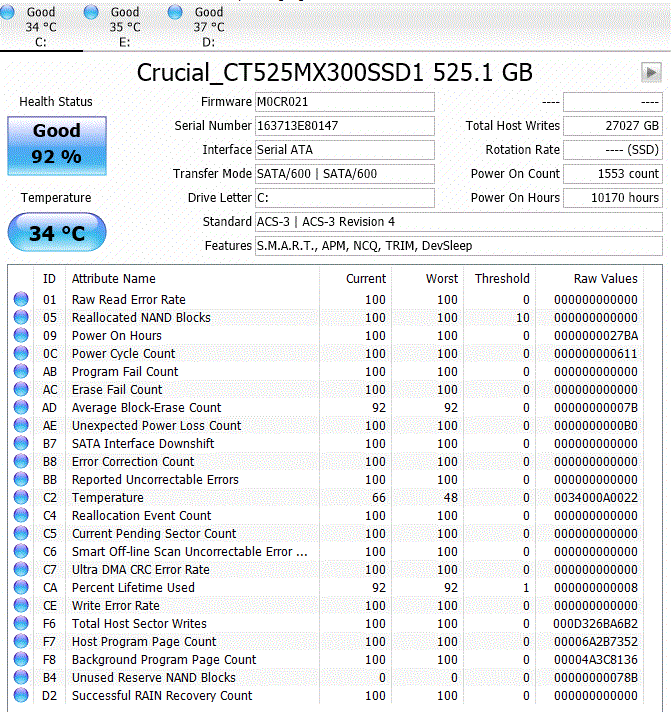Click status orb for Power On Hours row
671x712 pixels.
click(21, 335)
